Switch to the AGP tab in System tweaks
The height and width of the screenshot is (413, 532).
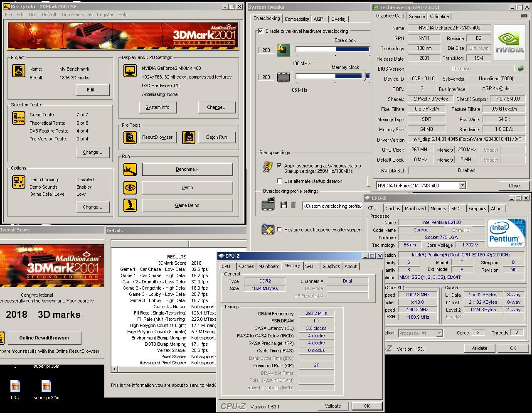point(318,19)
